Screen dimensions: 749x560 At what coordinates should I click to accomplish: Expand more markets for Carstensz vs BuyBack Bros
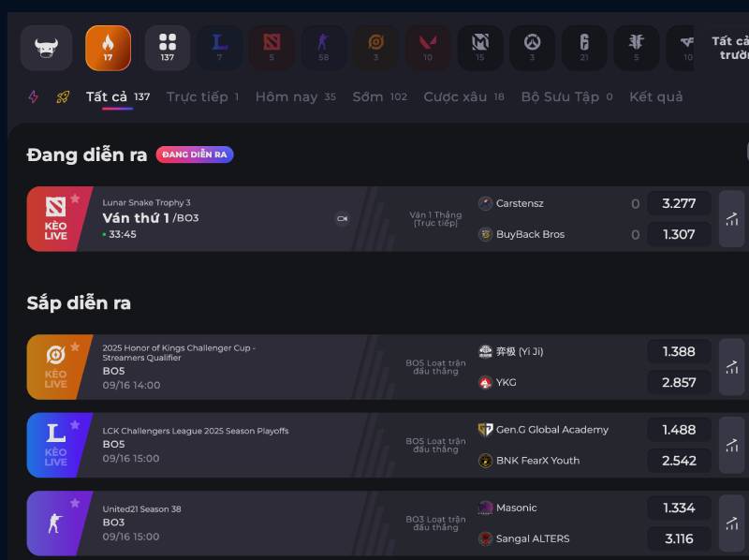(x=731, y=219)
